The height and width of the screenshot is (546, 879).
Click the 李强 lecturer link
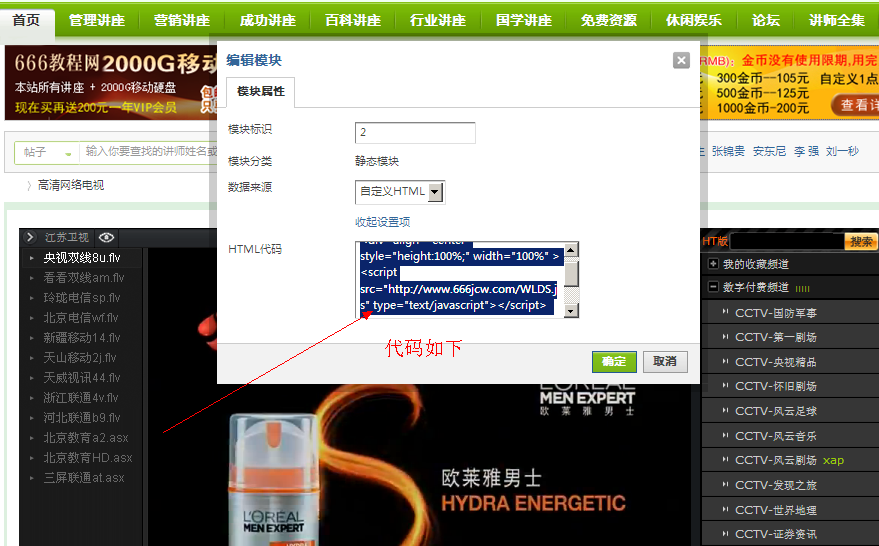click(806, 151)
